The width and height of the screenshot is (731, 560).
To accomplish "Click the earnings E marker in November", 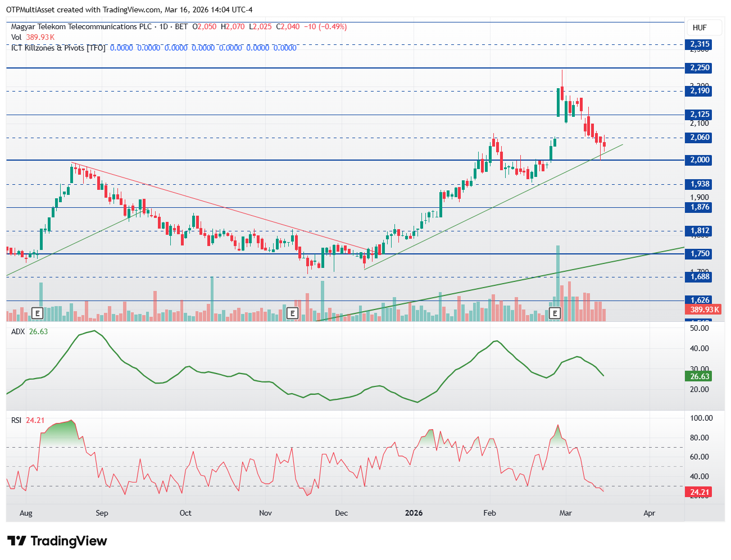I will click(x=292, y=313).
